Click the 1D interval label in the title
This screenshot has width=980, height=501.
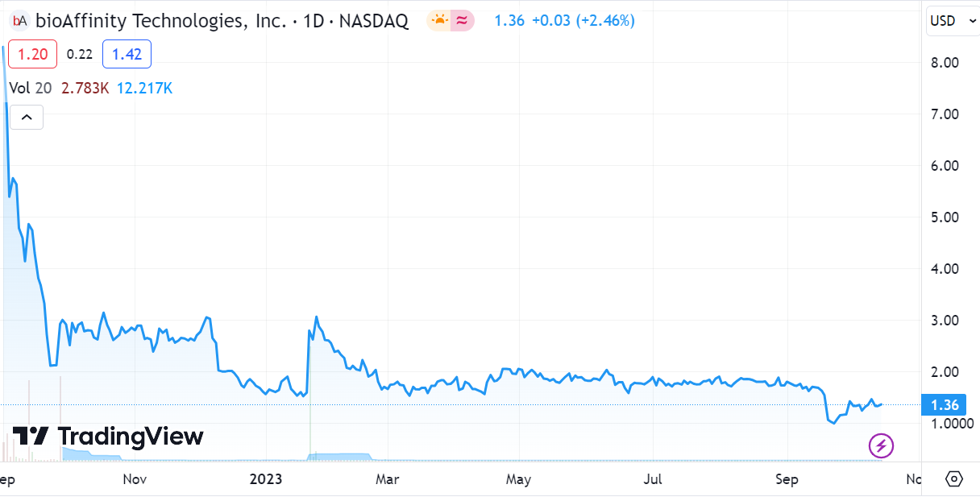(x=314, y=21)
